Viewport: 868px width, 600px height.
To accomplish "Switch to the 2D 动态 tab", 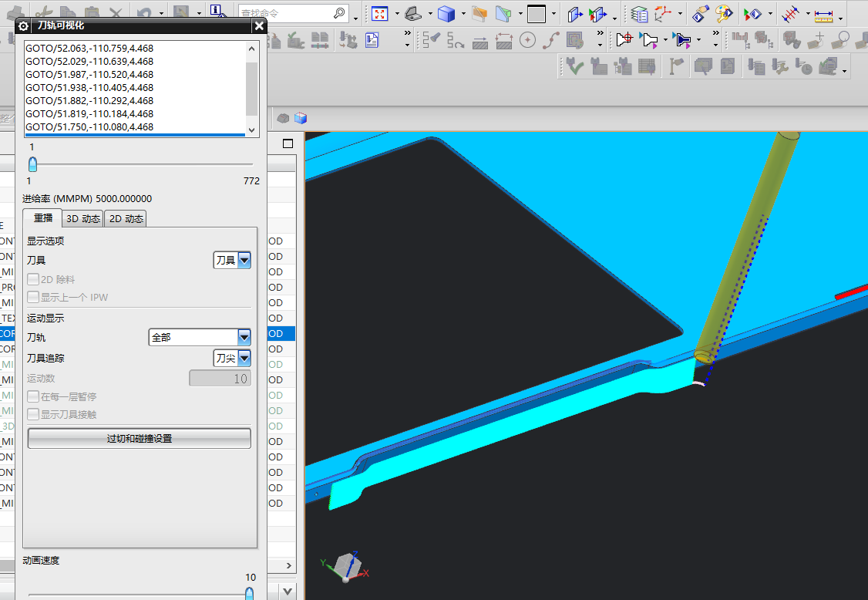I will click(x=126, y=219).
